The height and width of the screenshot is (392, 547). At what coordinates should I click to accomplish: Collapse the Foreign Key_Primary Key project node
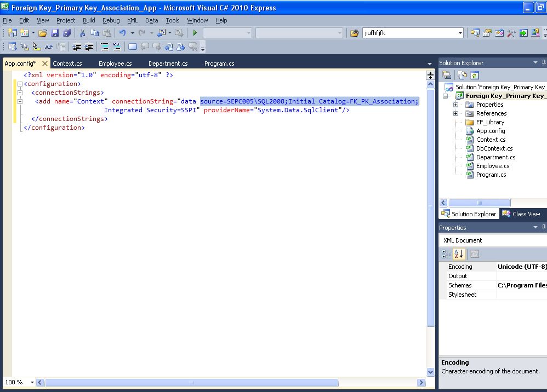click(x=446, y=96)
